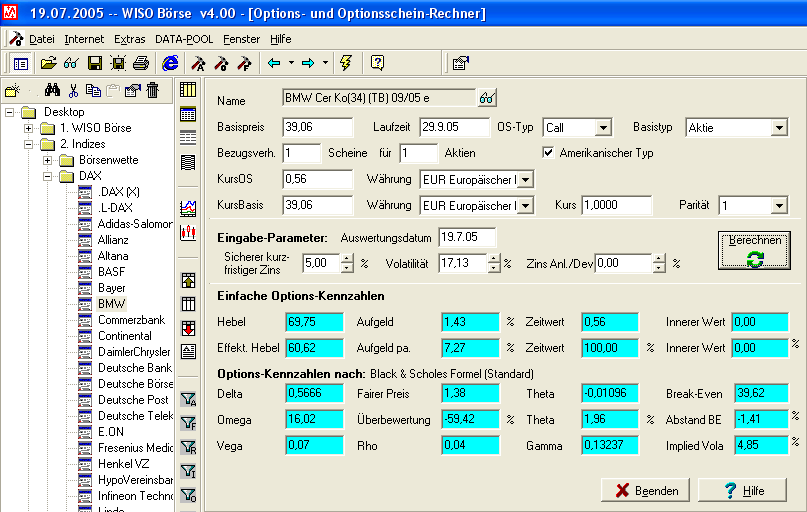
Task: Click the yellow lightning bolt icon
Action: click(346, 63)
